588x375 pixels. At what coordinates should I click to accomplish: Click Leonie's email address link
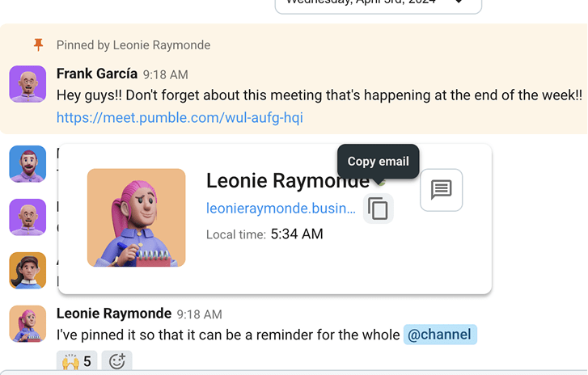281,209
